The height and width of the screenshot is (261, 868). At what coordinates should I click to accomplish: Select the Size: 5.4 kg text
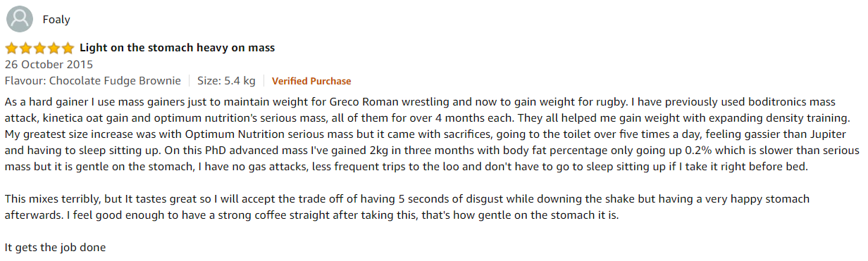(x=226, y=81)
